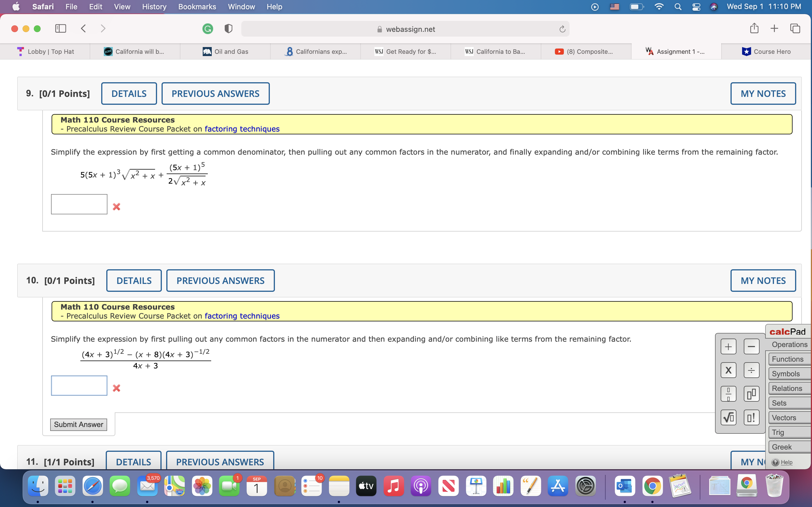812x507 pixels.
Task: Click the Submit Answer button
Action: (78, 424)
